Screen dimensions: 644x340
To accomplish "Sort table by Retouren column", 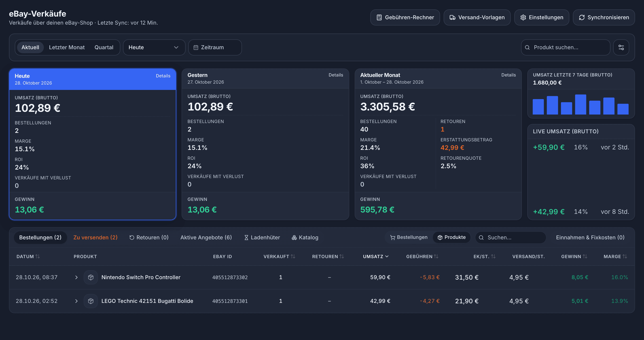I will [x=328, y=256].
